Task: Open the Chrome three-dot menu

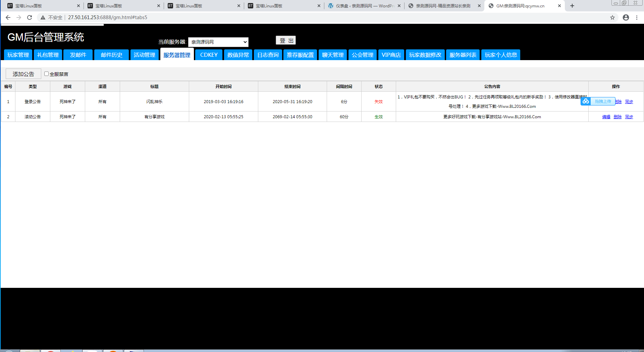Action: click(637, 17)
